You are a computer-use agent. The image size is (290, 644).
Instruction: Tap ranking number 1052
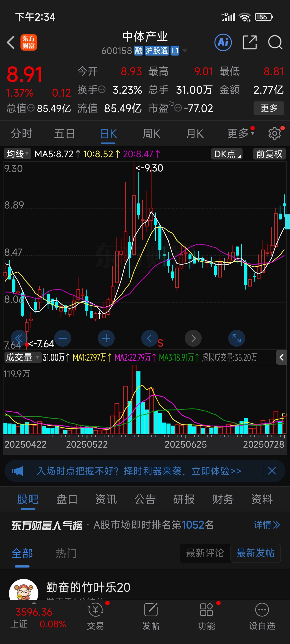(x=193, y=525)
